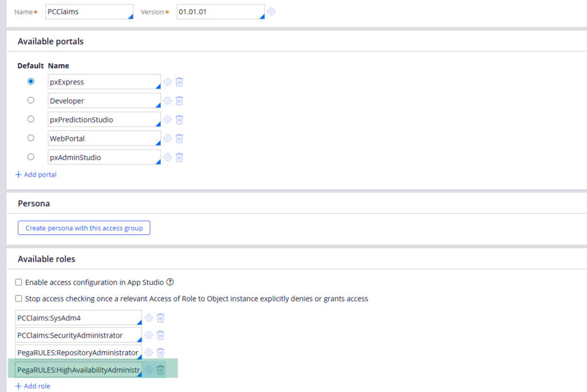Open the Developer portal rule icon
Image resolution: width=587 pixels, height=392 pixels.
(168, 100)
